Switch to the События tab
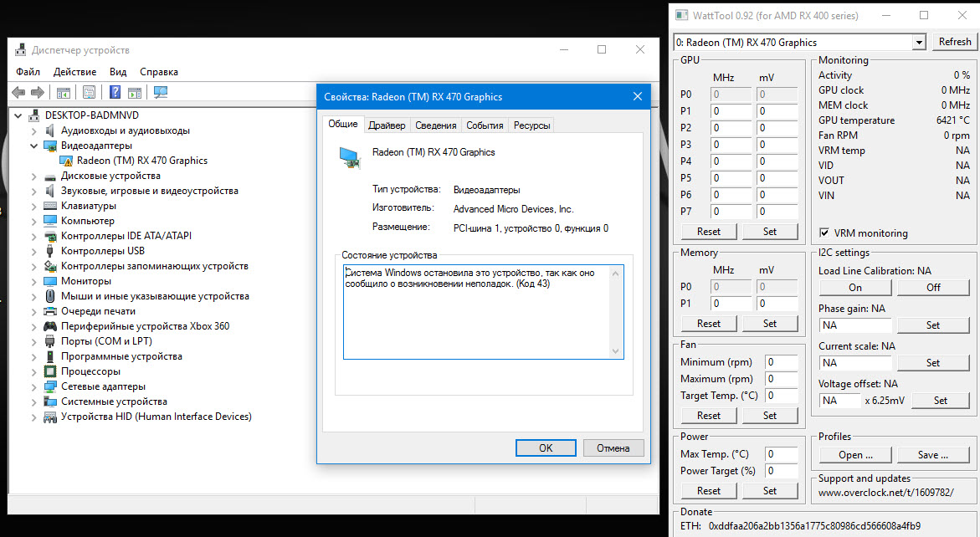The width and height of the screenshot is (980, 537). tap(485, 125)
